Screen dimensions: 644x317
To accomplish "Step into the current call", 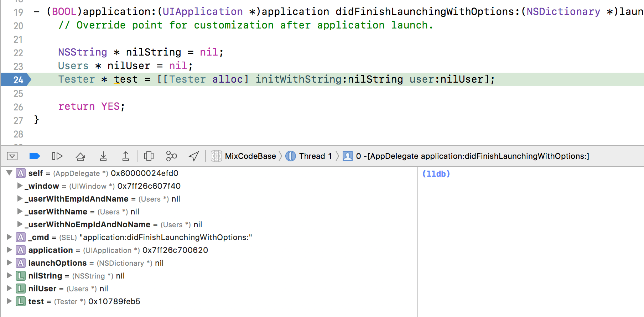I will point(103,156).
